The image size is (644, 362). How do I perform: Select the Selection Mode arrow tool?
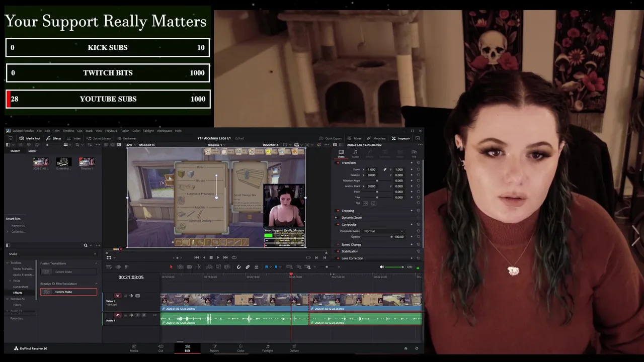(x=171, y=267)
